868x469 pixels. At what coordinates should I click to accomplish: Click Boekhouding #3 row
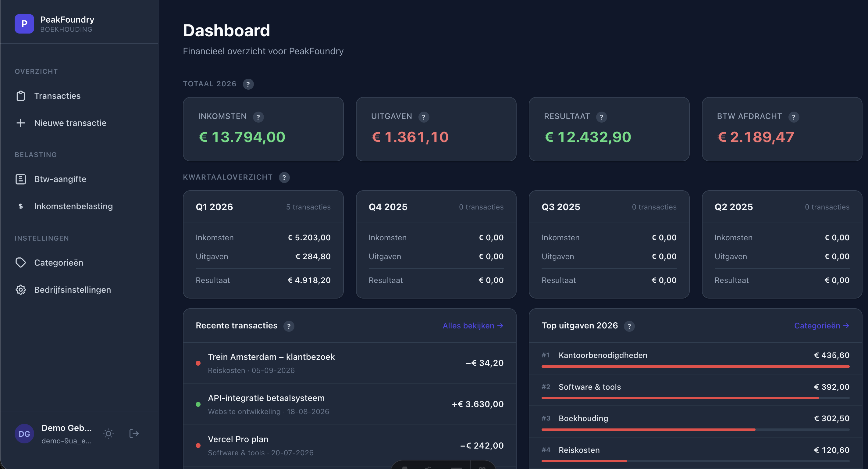695,421
